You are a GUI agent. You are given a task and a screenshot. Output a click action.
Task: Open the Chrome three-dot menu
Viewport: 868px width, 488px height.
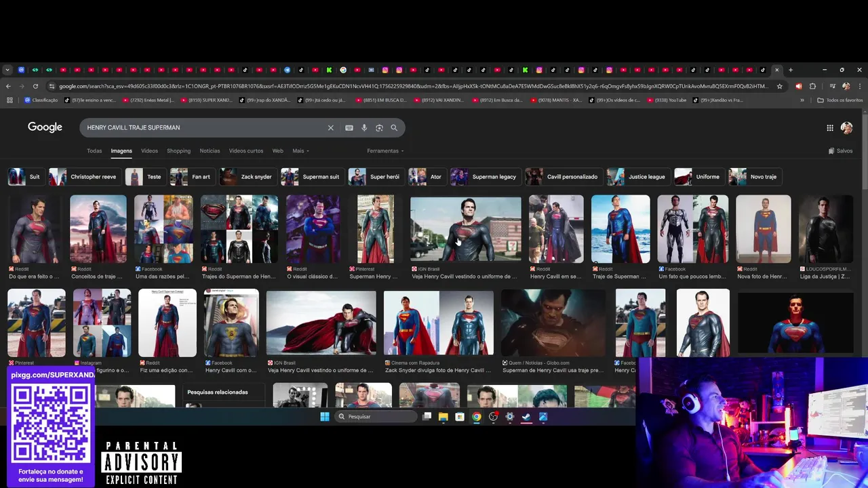859,86
